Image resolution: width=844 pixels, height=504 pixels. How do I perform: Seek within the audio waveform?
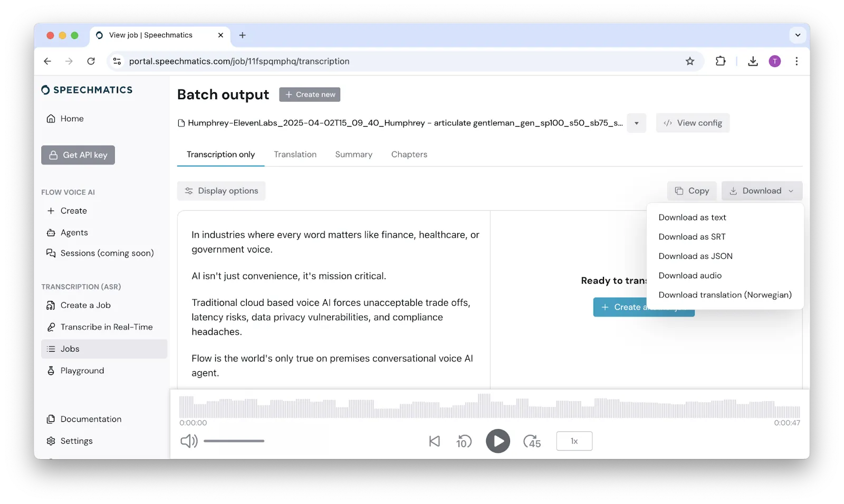coord(490,406)
